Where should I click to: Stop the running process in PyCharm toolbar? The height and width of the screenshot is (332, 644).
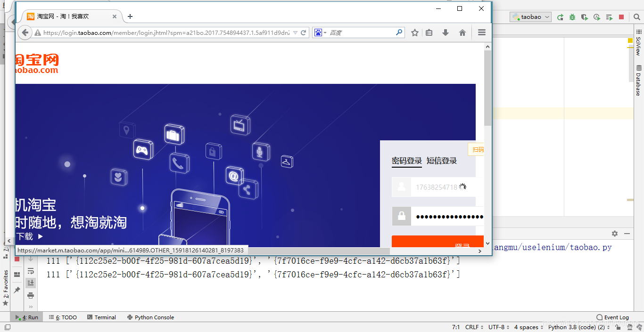point(621,17)
